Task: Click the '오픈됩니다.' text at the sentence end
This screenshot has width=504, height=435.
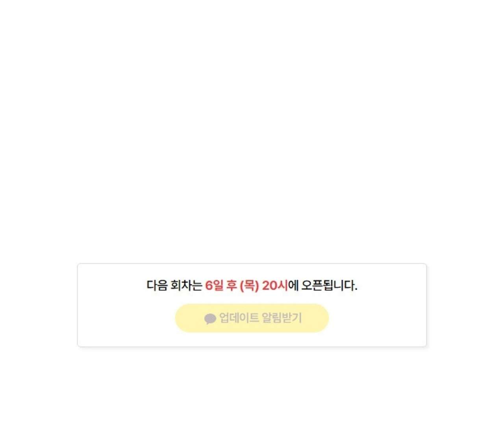Action: pyautogui.click(x=329, y=285)
